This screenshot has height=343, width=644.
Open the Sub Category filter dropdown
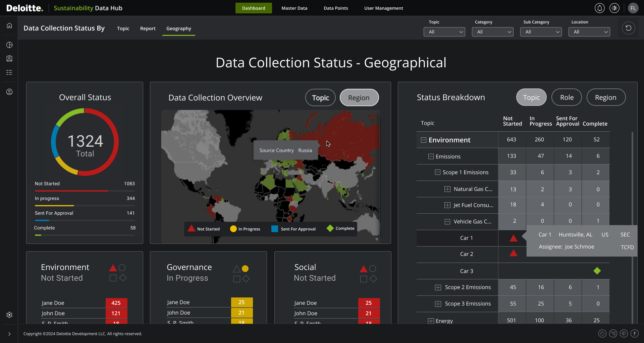pos(541,32)
